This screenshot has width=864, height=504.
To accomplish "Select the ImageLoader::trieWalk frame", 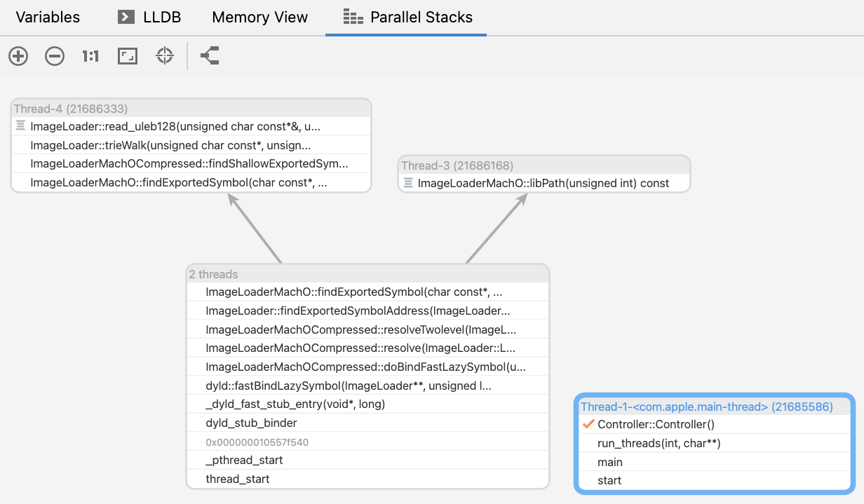I will [x=170, y=145].
